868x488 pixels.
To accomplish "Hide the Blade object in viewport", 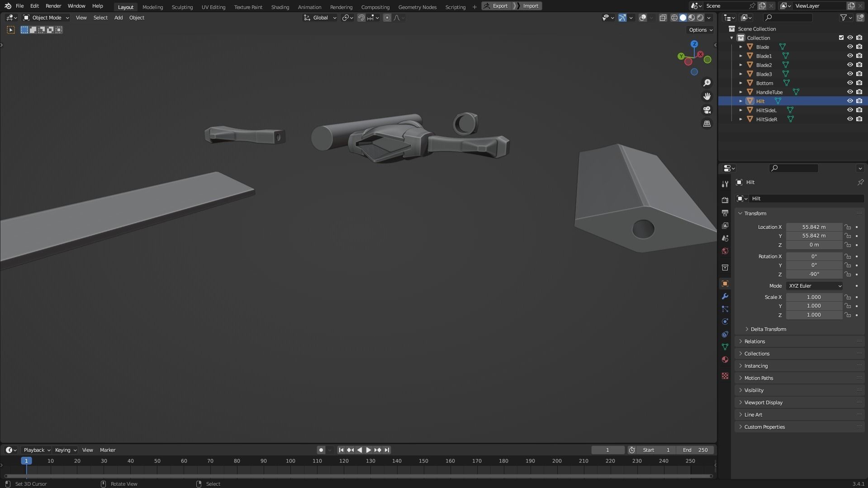I will [x=850, y=47].
